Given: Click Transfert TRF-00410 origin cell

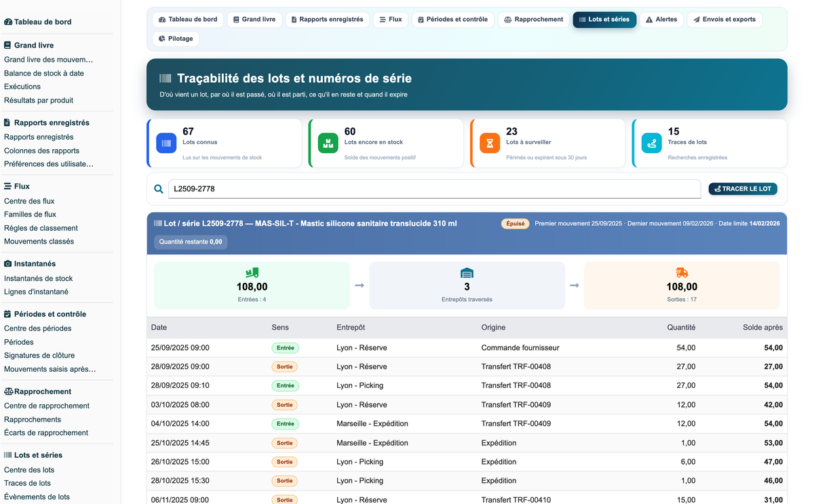Looking at the screenshot, I should tap(516, 500).
